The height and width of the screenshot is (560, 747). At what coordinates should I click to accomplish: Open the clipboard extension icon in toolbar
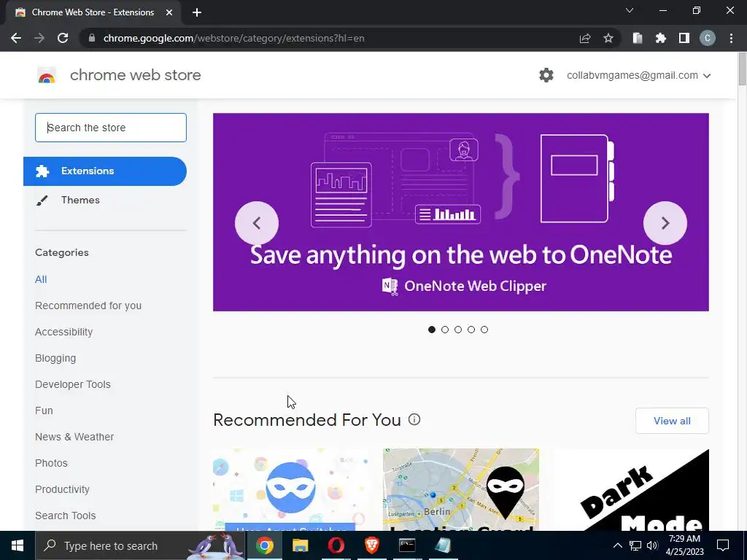pyautogui.click(x=638, y=38)
